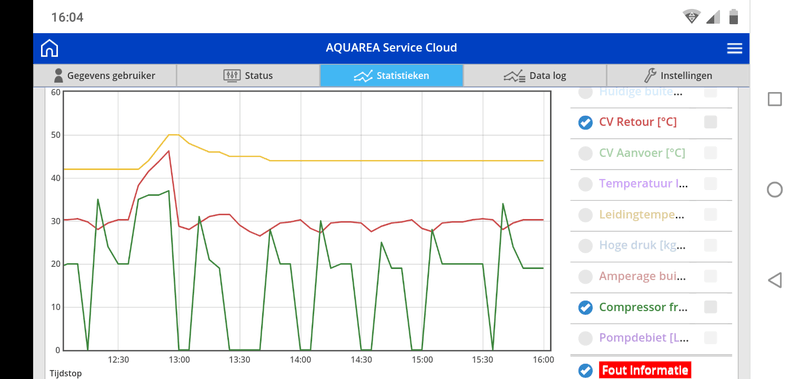Tap the gray square next to Compressor frequency
The image size is (800, 379).
710,307
